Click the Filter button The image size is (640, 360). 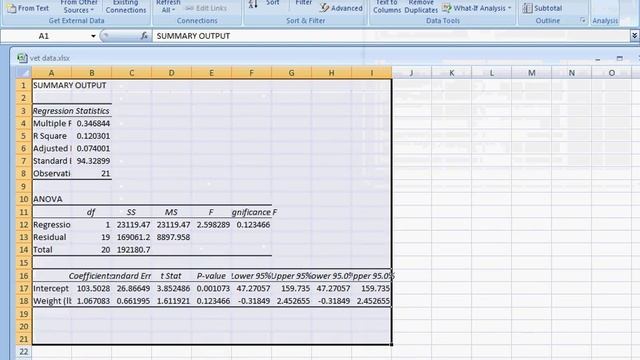coord(304,3)
